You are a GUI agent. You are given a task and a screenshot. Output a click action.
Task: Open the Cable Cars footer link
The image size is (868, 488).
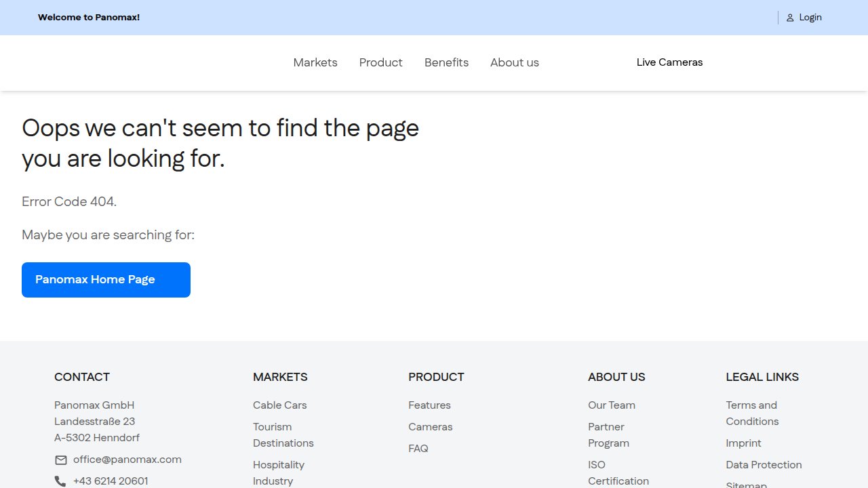click(280, 405)
